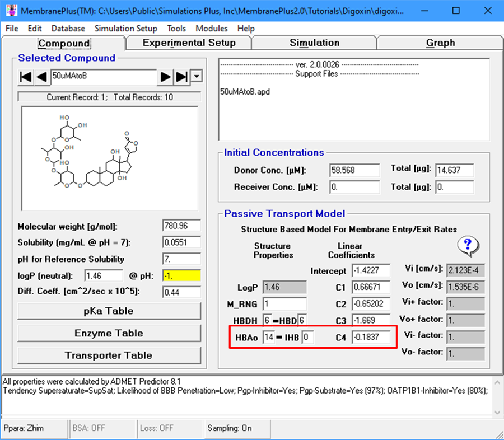This screenshot has height=440, width=504.
Task: Jump to first compound record
Action: (x=26, y=77)
